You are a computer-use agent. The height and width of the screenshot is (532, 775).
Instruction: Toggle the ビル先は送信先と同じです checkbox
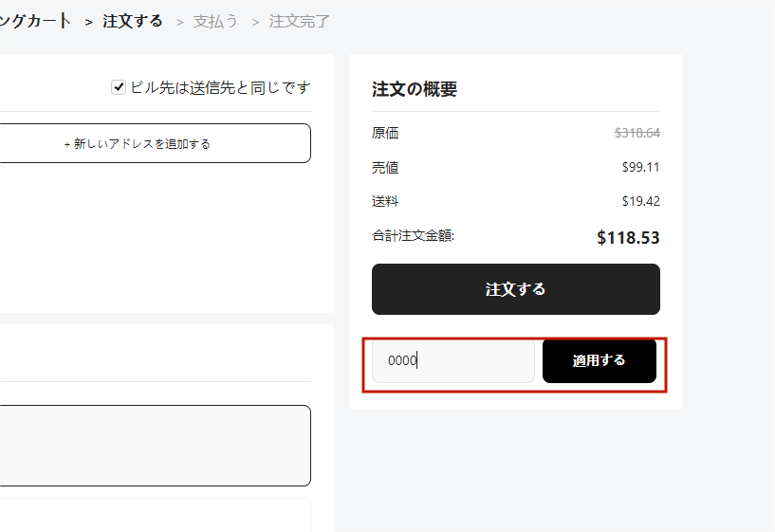[x=119, y=87]
